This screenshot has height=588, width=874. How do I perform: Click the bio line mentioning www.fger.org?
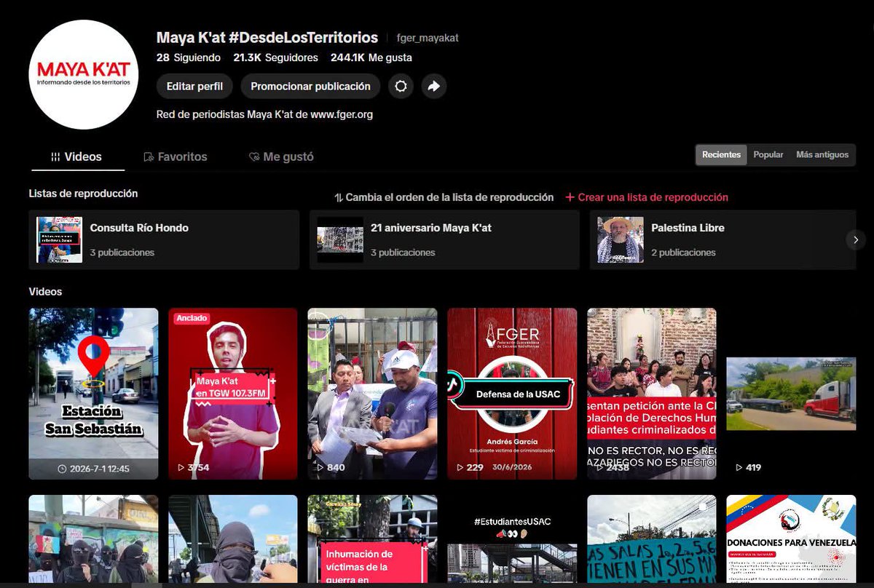[x=264, y=114]
